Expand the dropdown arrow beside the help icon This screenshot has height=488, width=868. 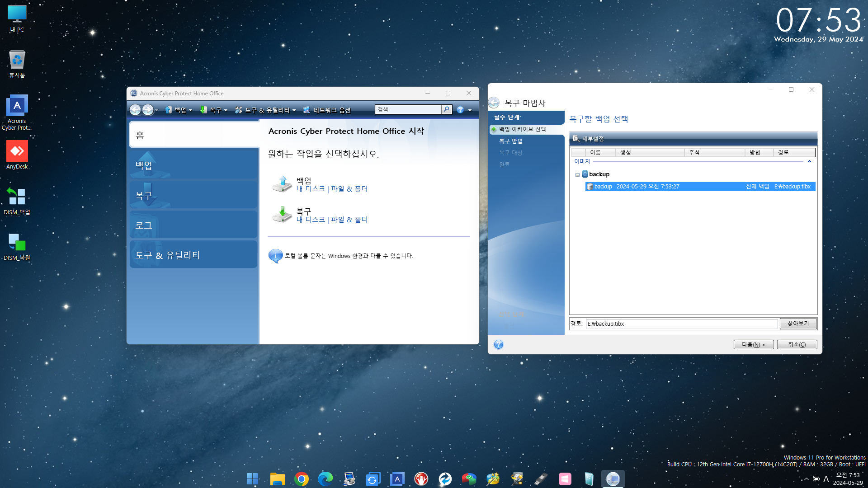pyautogui.click(x=470, y=110)
